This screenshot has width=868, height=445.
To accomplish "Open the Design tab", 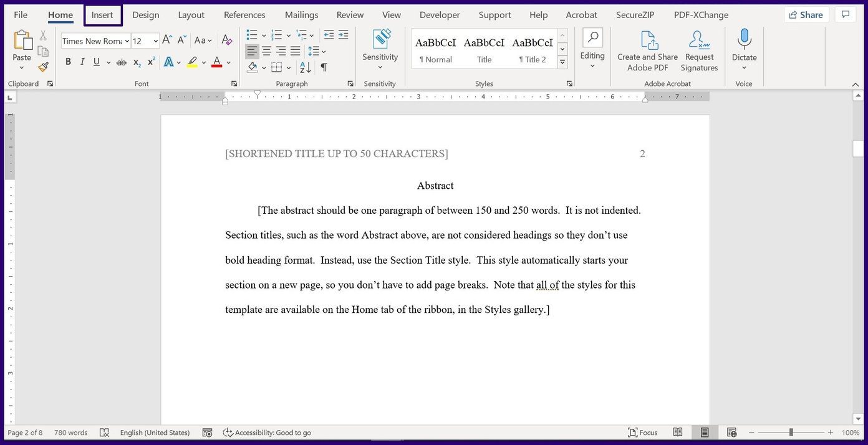I will coord(145,15).
